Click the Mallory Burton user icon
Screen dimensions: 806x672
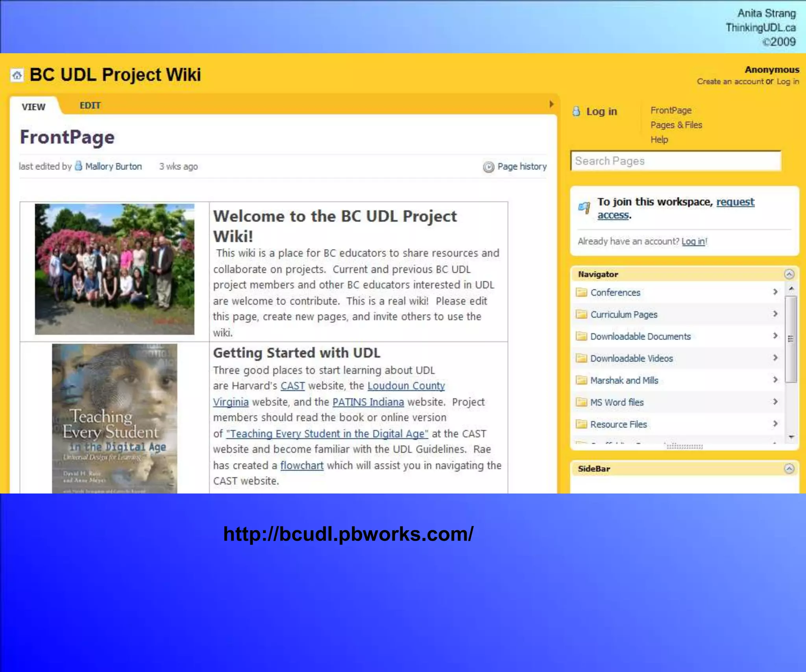point(79,166)
